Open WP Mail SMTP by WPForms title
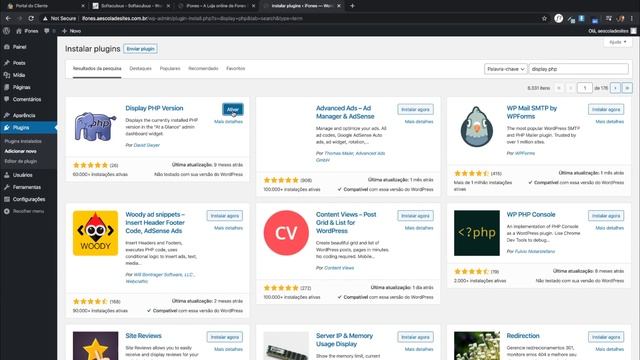640x360 pixels. tap(532, 112)
